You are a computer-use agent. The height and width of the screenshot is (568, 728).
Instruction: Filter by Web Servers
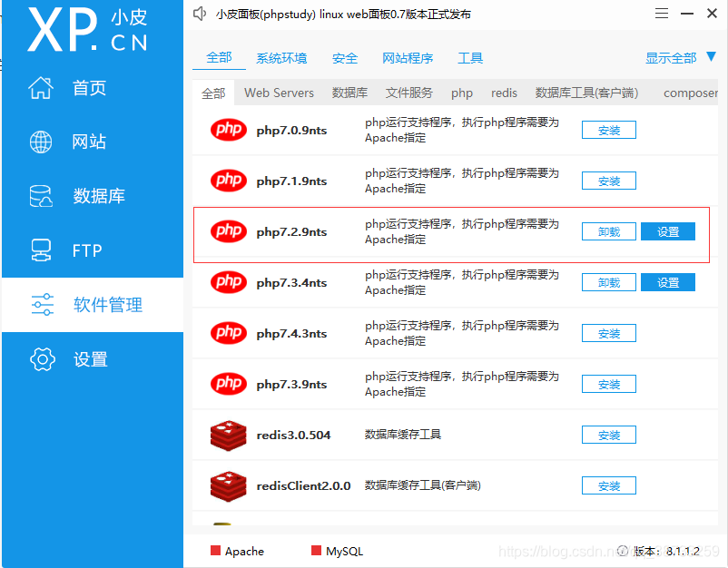click(279, 93)
